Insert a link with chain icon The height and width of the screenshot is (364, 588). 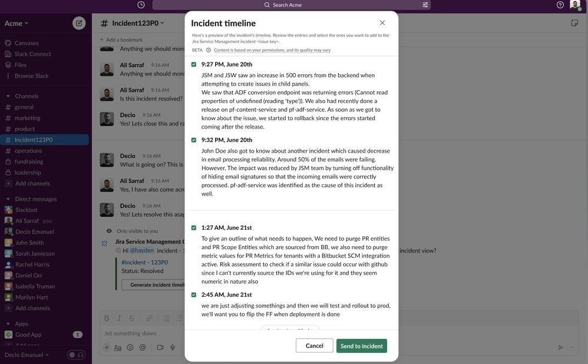coord(149,318)
